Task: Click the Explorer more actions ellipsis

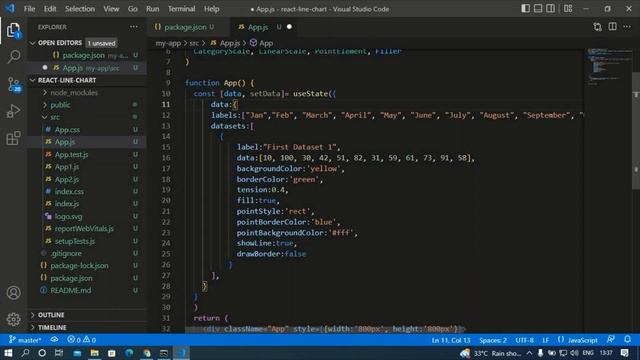Action: coord(134,27)
